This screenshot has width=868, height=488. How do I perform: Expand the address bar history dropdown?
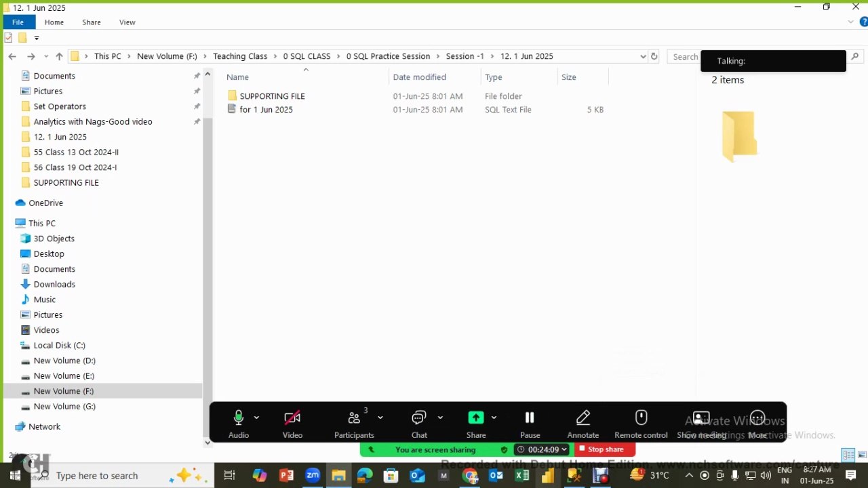pos(643,56)
